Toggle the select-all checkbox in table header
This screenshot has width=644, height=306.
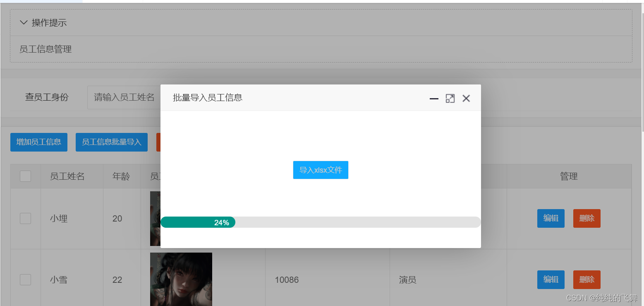pyautogui.click(x=25, y=176)
